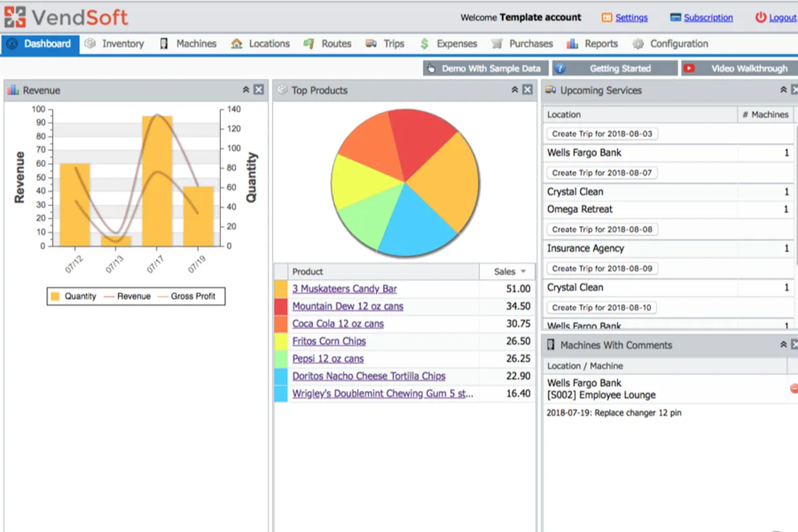Click the Machines icon in navigation bar
Image resolution: width=798 pixels, height=532 pixels.
click(164, 44)
